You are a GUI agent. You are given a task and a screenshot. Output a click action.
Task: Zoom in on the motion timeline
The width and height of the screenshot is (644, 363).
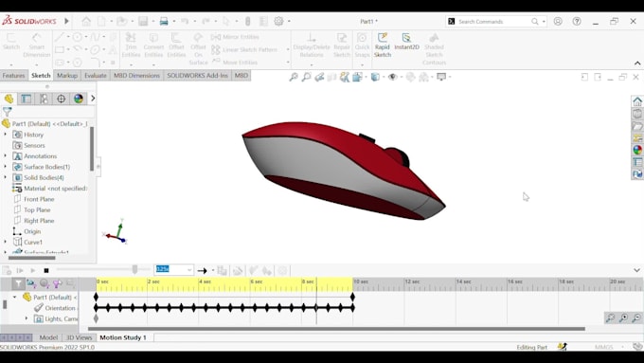coord(623,318)
